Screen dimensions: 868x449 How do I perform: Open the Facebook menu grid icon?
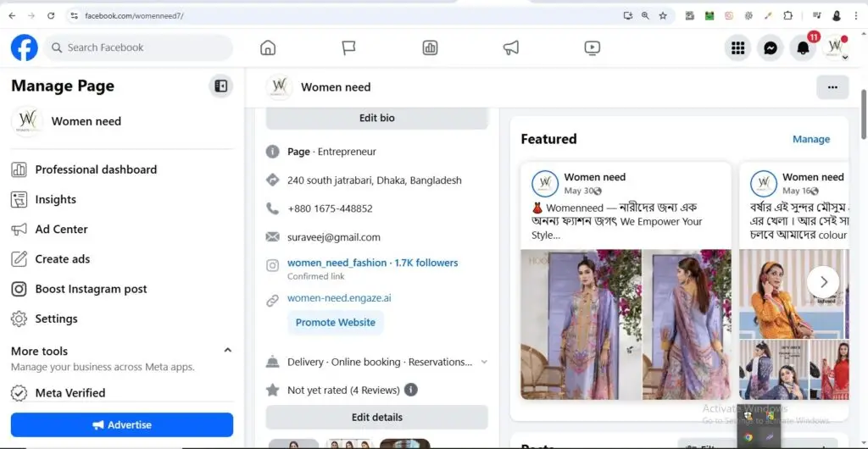(x=738, y=48)
